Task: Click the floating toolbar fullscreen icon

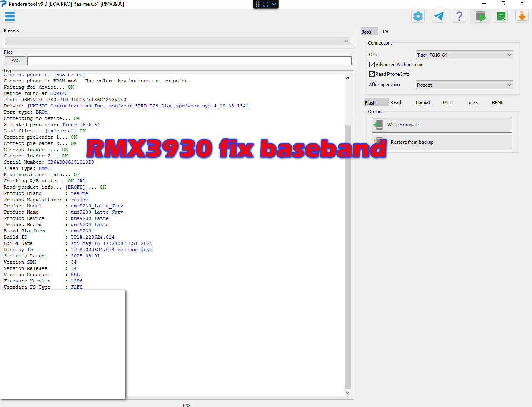Action: click(266, 4)
